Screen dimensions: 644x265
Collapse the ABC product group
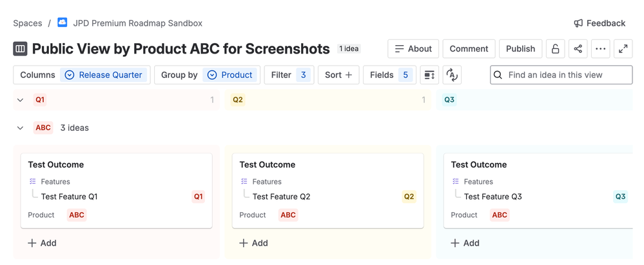click(20, 128)
